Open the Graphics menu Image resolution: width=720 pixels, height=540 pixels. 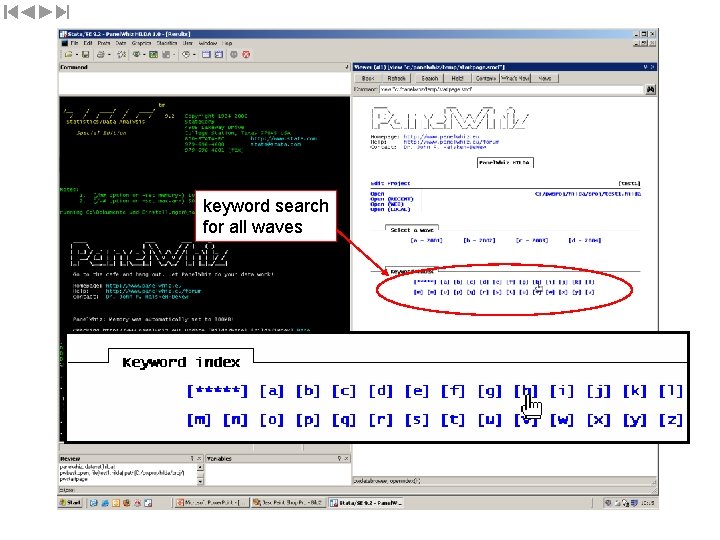point(141,43)
